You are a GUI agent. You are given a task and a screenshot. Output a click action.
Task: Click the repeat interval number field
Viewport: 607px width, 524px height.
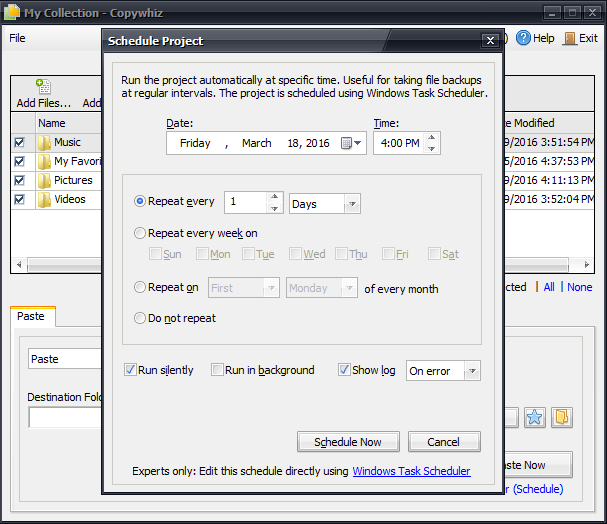point(246,202)
